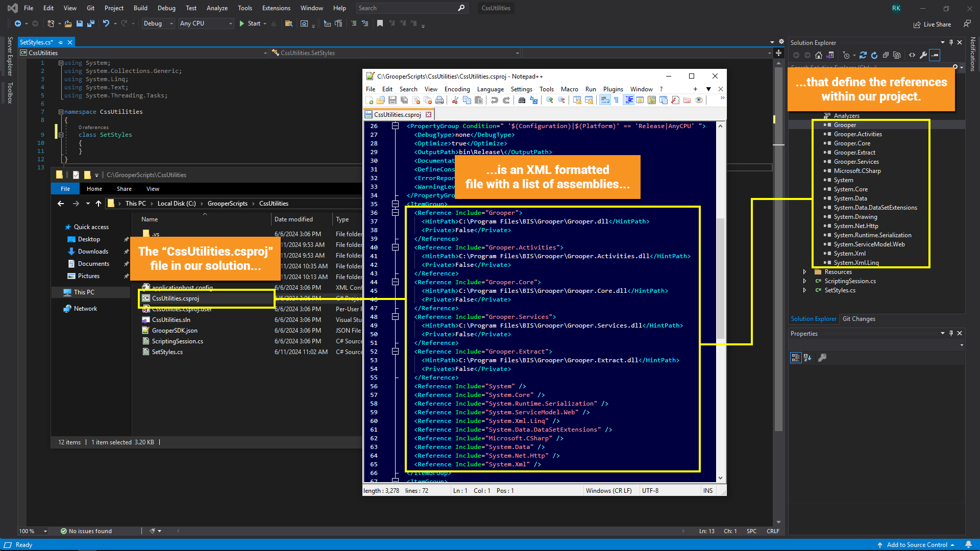Toggle Show All Characters pilcrow button

(x=616, y=101)
